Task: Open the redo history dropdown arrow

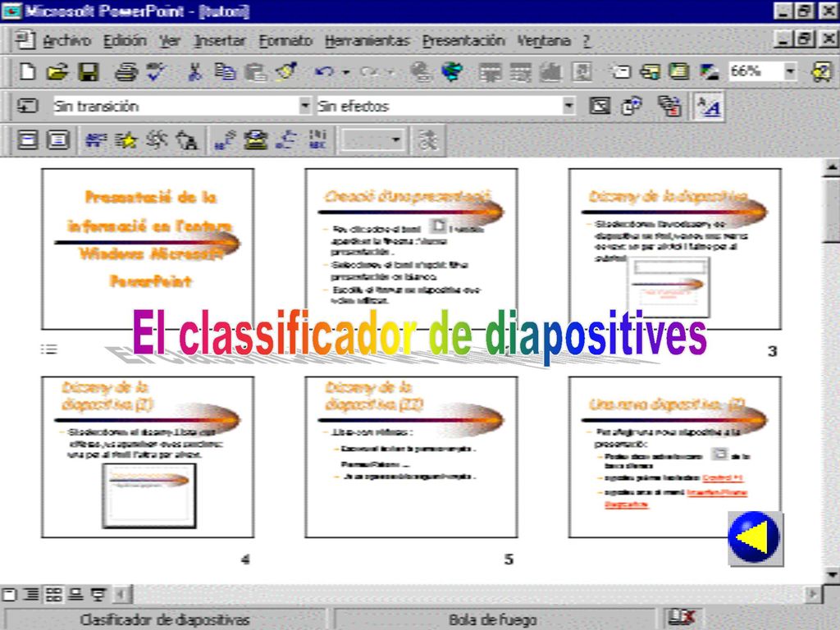Action: 390,72
